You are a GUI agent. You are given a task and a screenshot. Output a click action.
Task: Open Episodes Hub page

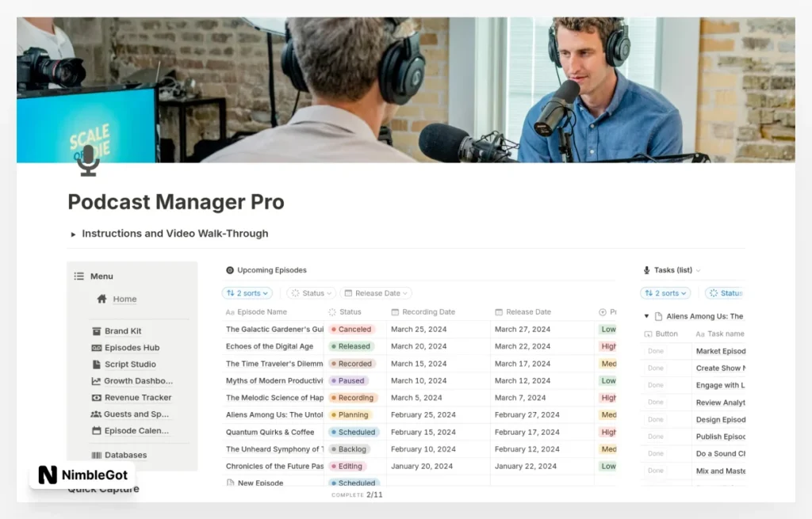point(132,348)
